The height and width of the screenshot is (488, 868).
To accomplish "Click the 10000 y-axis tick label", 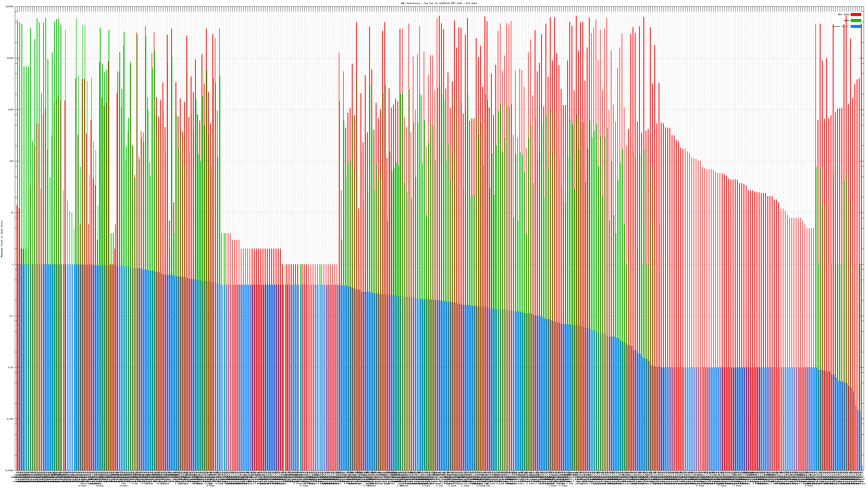I will pyautogui.click(x=11, y=58).
